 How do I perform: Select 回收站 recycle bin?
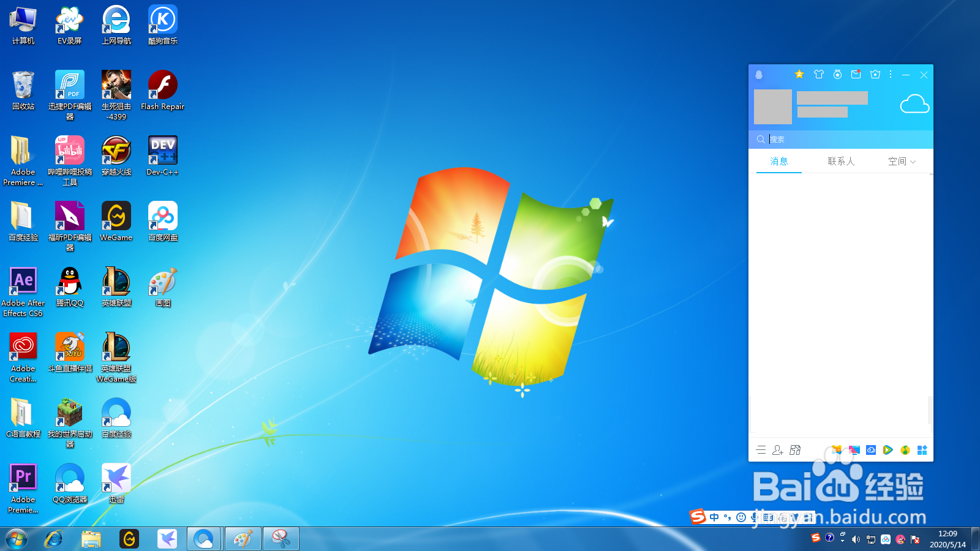pos(23,91)
